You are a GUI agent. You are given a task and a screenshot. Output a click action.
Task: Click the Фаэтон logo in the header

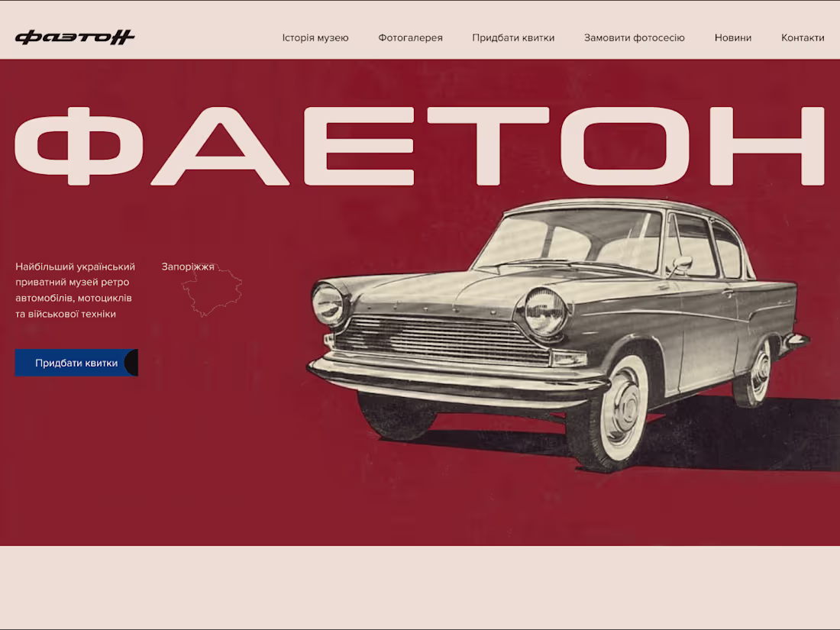pos(74,37)
